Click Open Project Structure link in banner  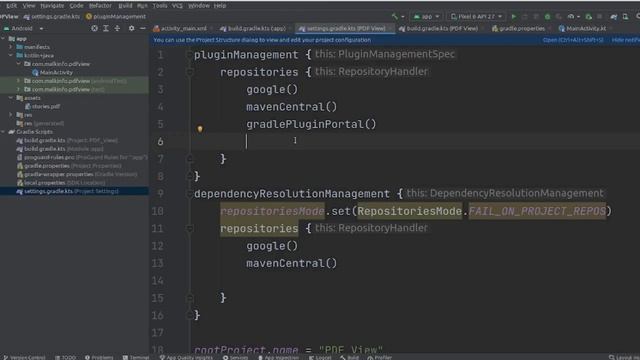click(x=573, y=40)
